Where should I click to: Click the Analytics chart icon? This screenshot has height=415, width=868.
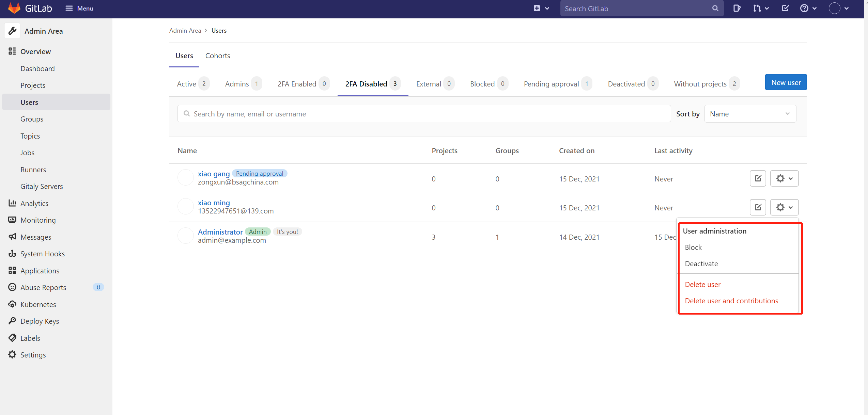[12, 203]
